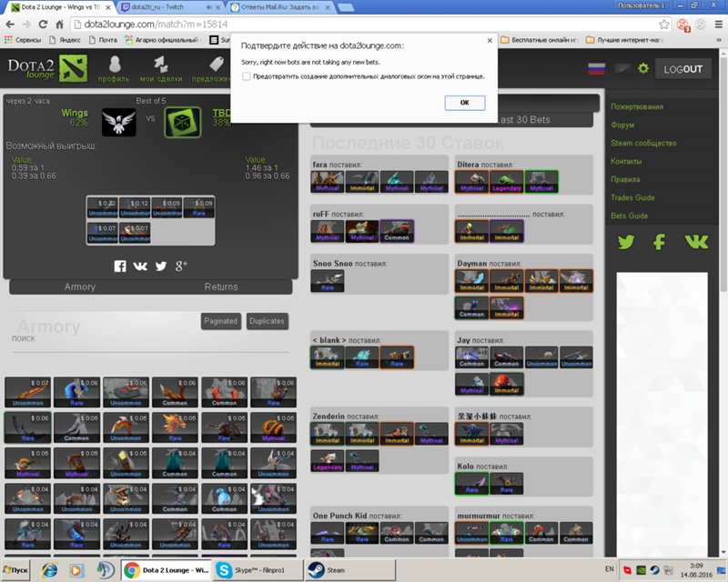Switch to the Returns tab
The height and width of the screenshot is (582, 728).
(221, 286)
